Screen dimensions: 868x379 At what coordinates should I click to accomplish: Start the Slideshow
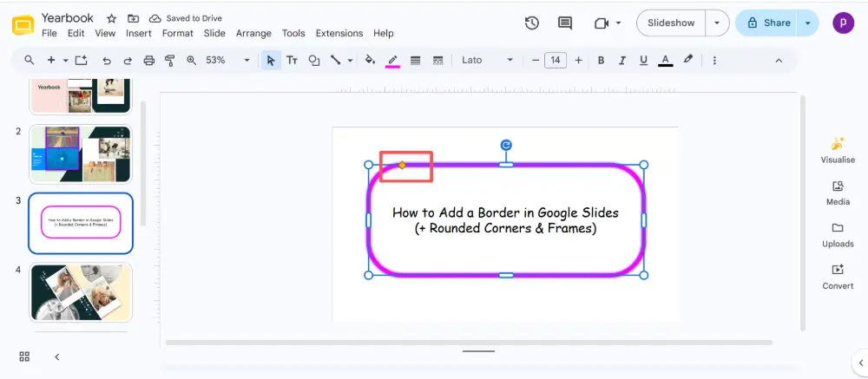pyautogui.click(x=671, y=23)
